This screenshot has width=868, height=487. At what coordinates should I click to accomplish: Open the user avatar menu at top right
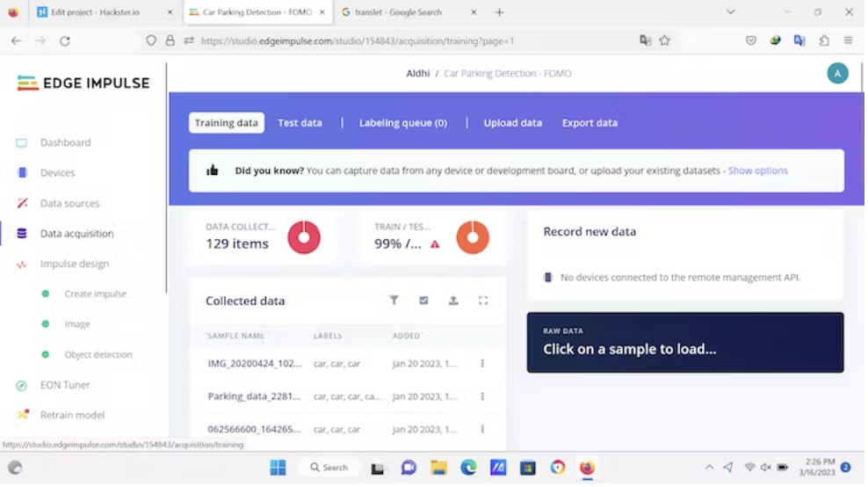click(837, 74)
